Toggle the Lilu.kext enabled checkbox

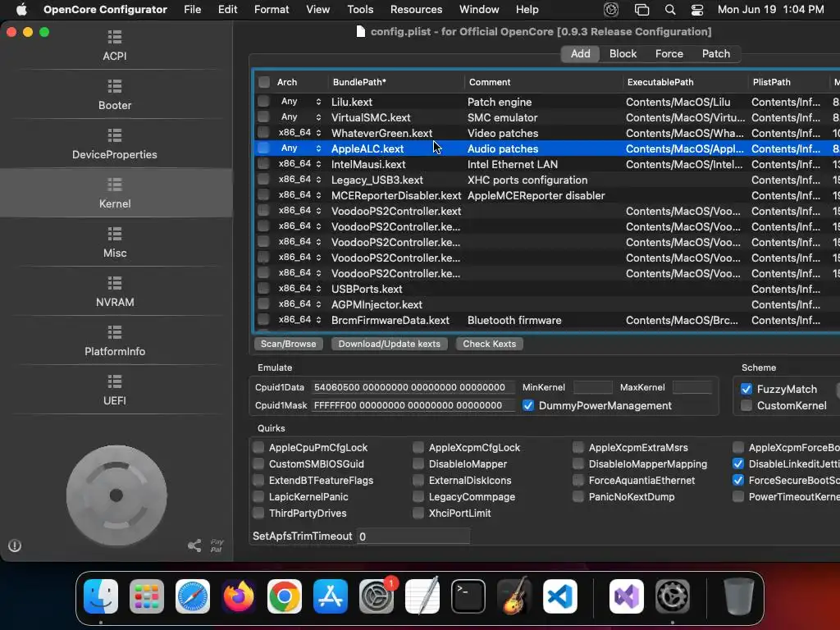263,101
